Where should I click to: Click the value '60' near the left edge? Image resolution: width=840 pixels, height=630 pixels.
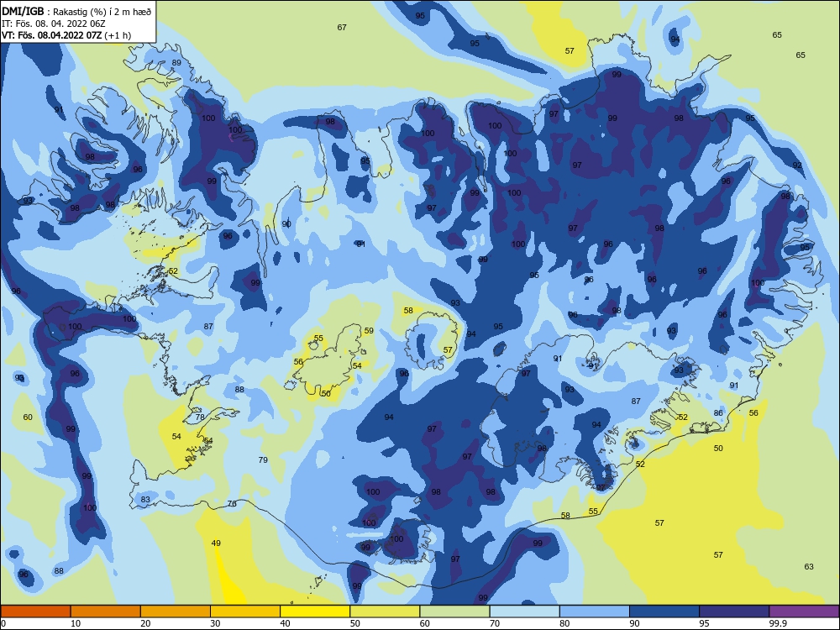pyautogui.click(x=28, y=417)
